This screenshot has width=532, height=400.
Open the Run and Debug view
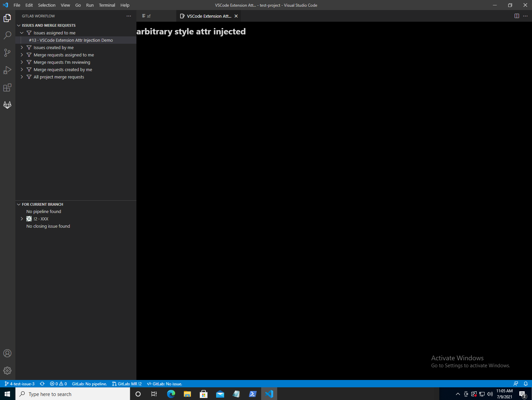(x=7, y=70)
